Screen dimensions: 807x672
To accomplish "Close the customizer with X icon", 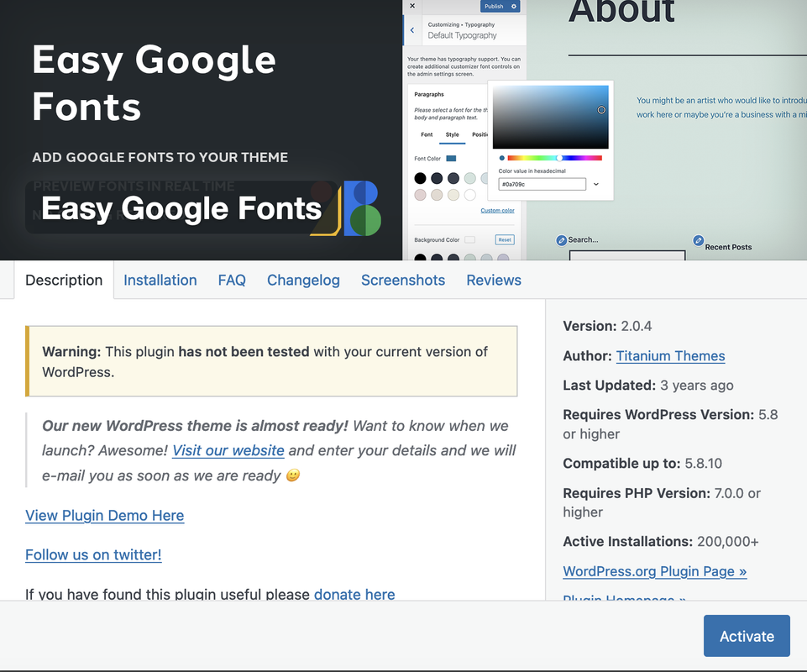I will 412,6.
